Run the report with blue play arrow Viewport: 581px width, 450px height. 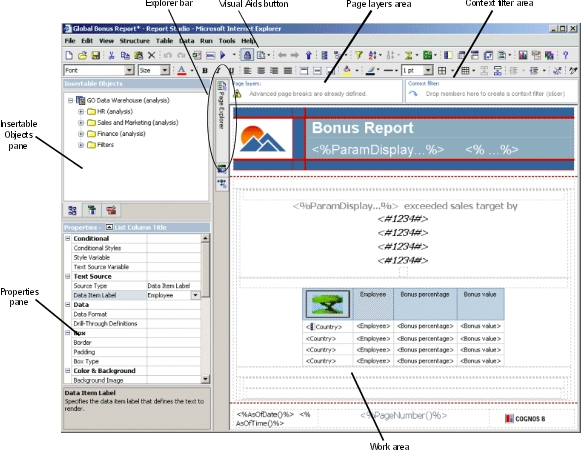223,56
